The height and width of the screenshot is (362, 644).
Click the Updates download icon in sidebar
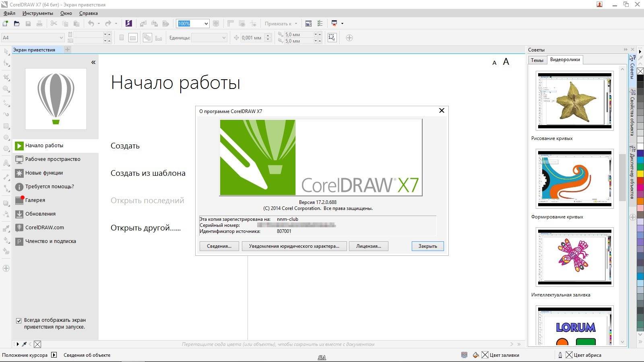[x=19, y=214]
